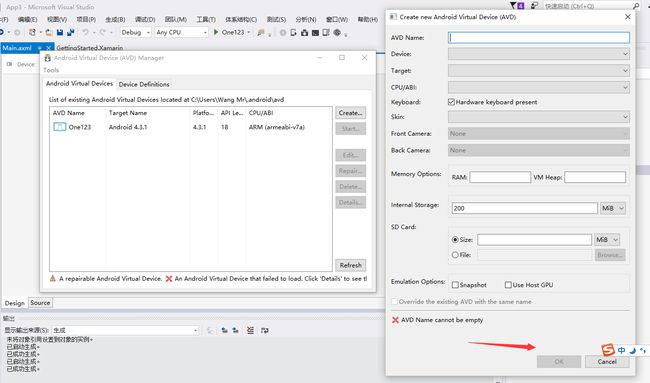Click the Browse... button for SD file
The image size is (650, 383).
610,255
